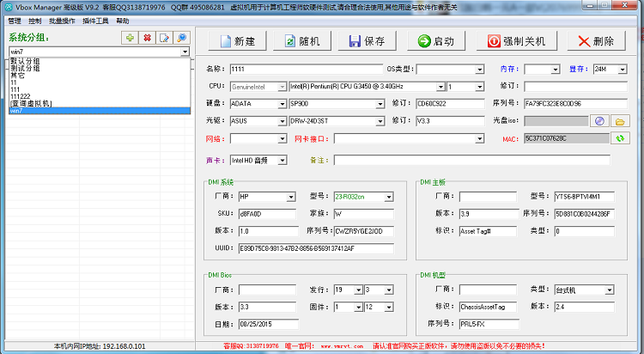The image size is (644, 354).
Task: Click the disc ISO icon button
Action: 600,120
